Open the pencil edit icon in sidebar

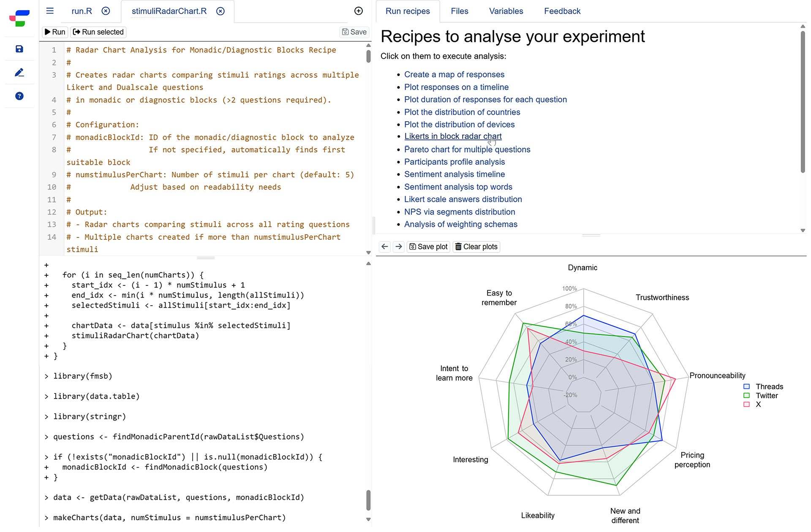[19, 73]
